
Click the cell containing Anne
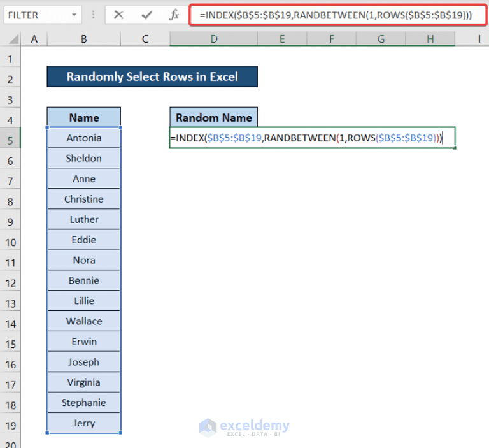pos(84,178)
